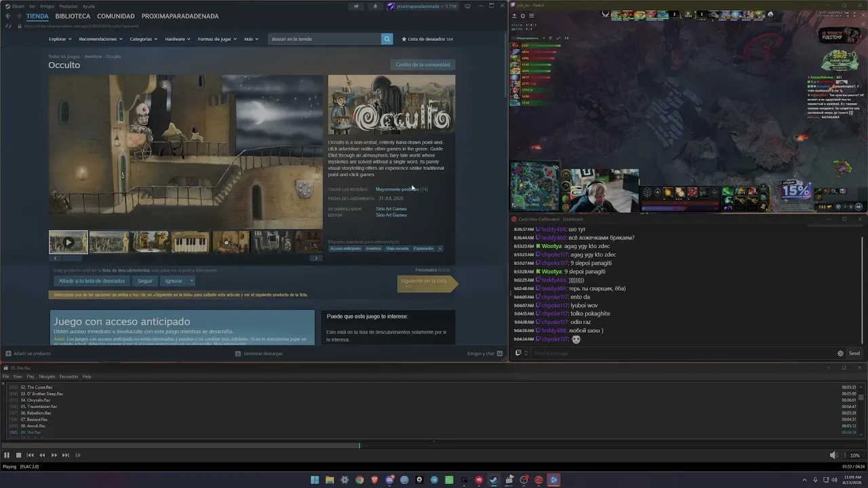This screenshot has width=868, height=488.
Task: Open Lista de deseados link
Action: [427, 39]
